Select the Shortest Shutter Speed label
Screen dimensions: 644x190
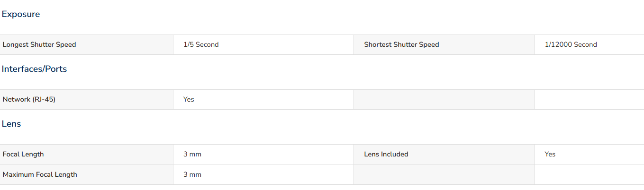401,44
